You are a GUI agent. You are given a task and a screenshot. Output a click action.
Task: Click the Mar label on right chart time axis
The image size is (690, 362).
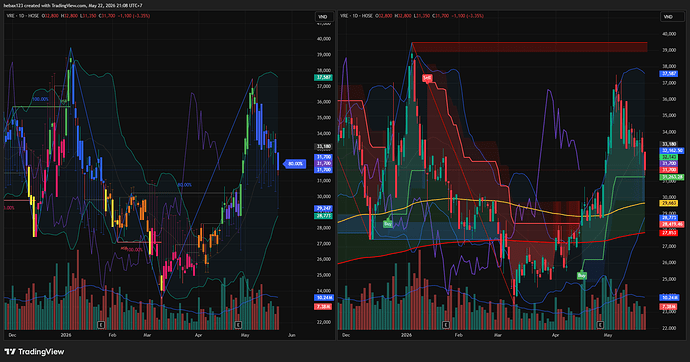pyautogui.click(x=498, y=335)
